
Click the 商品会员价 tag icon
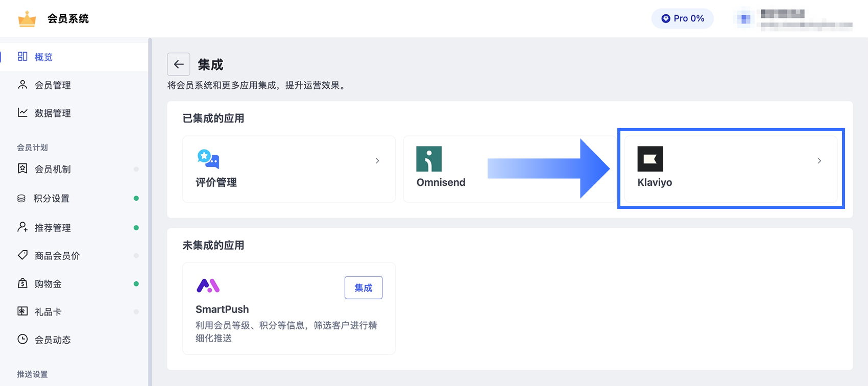22,255
